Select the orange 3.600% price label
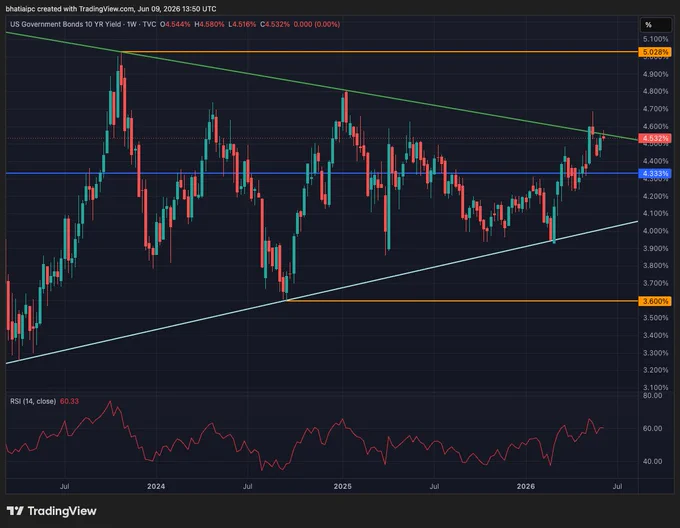 coord(655,301)
